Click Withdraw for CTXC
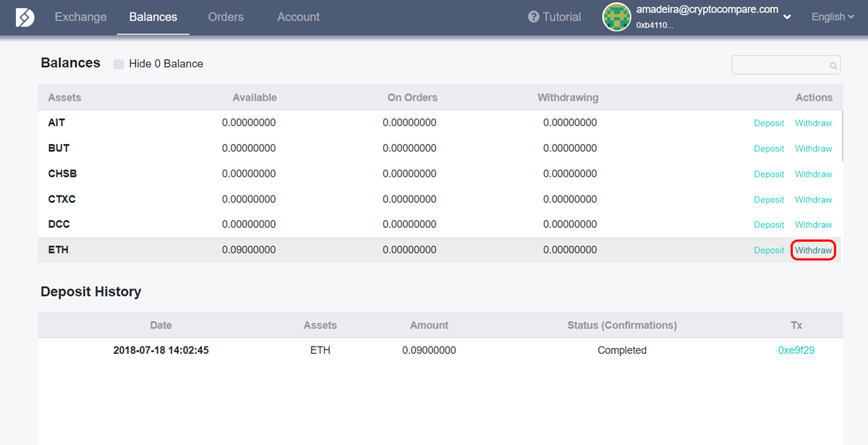The height and width of the screenshot is (445, 868). (814, 199)
